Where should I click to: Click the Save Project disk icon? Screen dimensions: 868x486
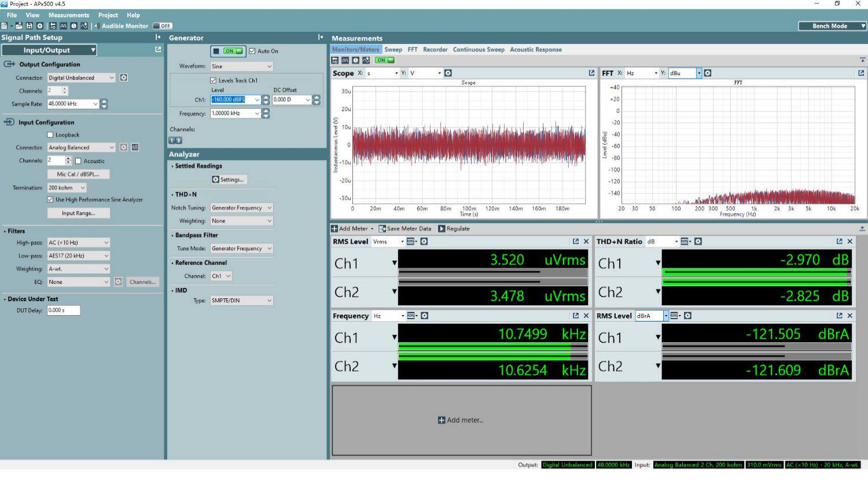click(30, 26)
